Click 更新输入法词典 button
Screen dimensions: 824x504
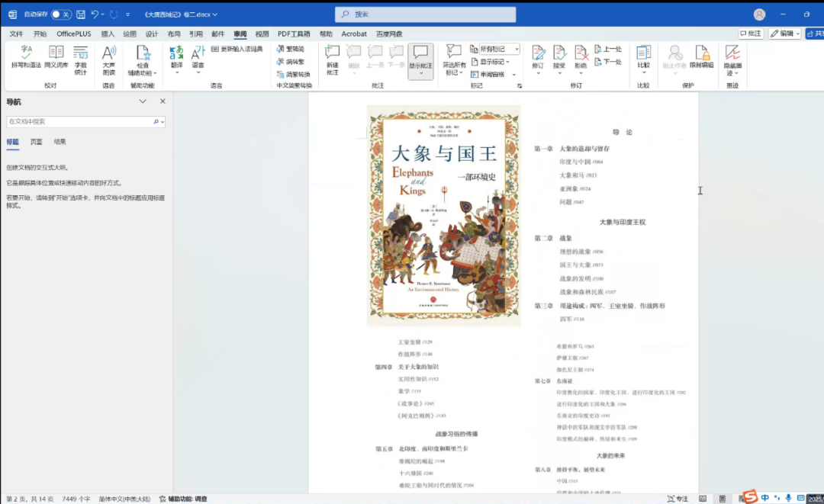237,49
